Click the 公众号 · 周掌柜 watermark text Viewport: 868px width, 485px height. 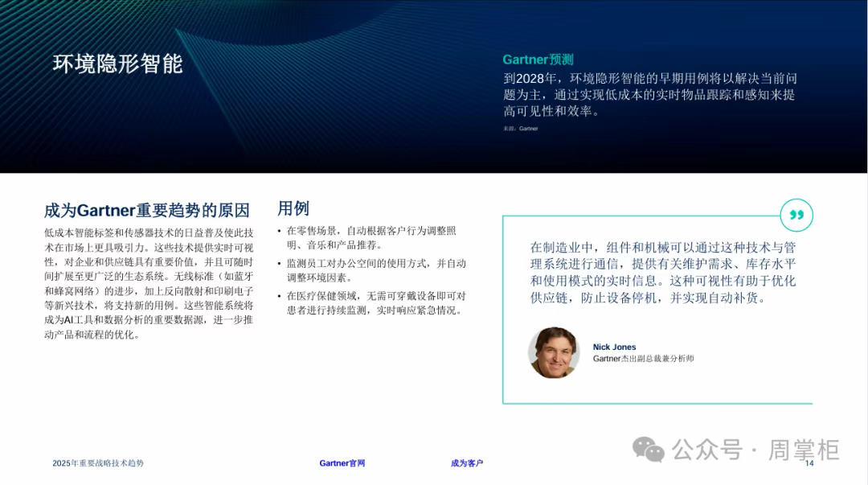click(755, 450)
